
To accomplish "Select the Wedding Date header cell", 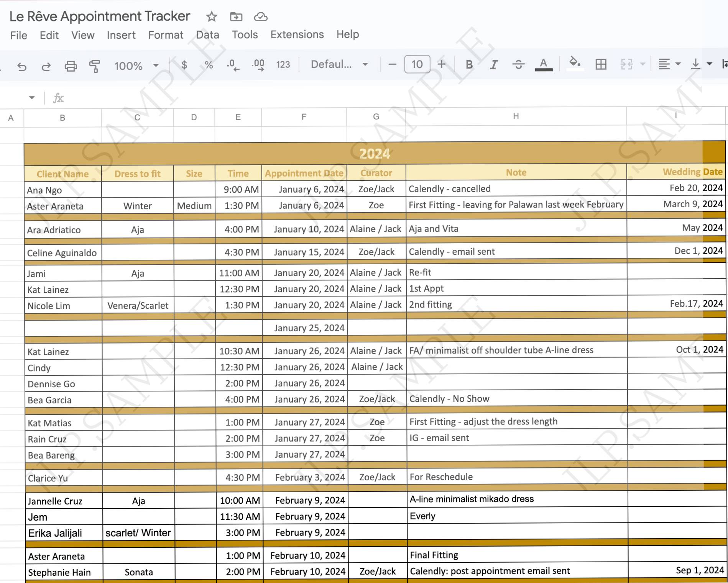I will [x=676, y=172].
